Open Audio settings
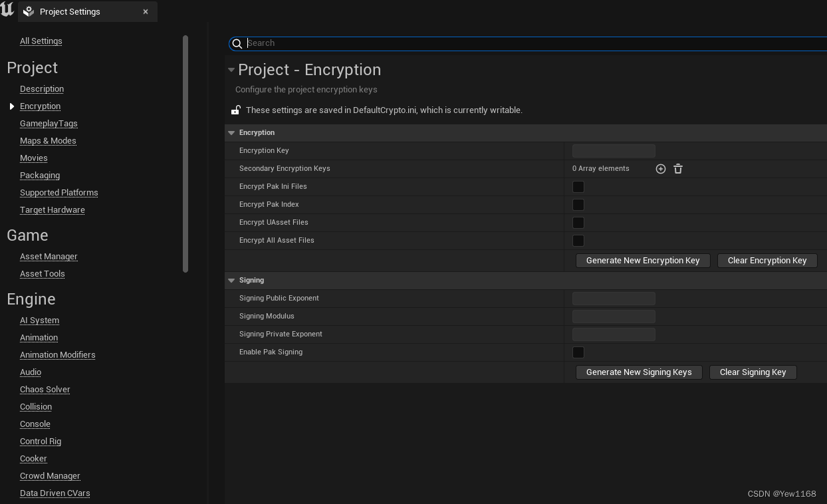 31,372
